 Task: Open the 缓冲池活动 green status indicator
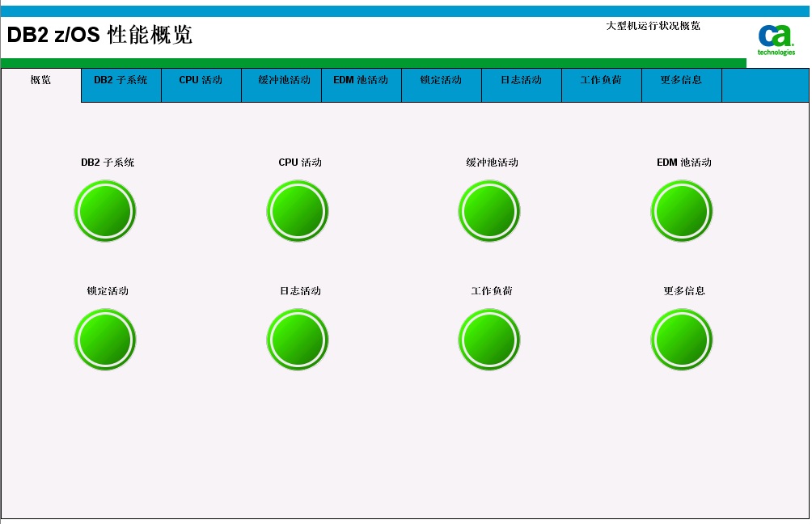point(489,211)
